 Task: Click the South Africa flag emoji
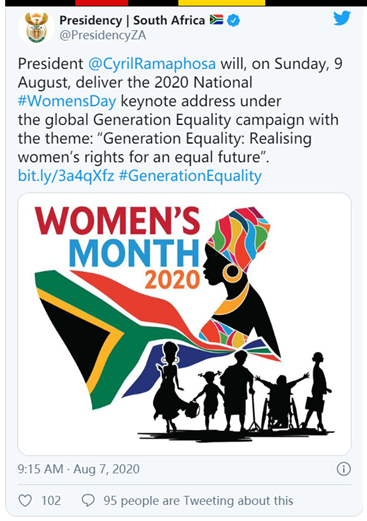click(216, 20)
